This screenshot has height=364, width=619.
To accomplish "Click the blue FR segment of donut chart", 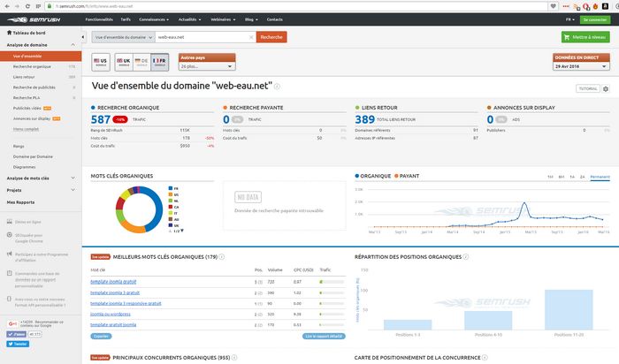I will coord(157,207).
